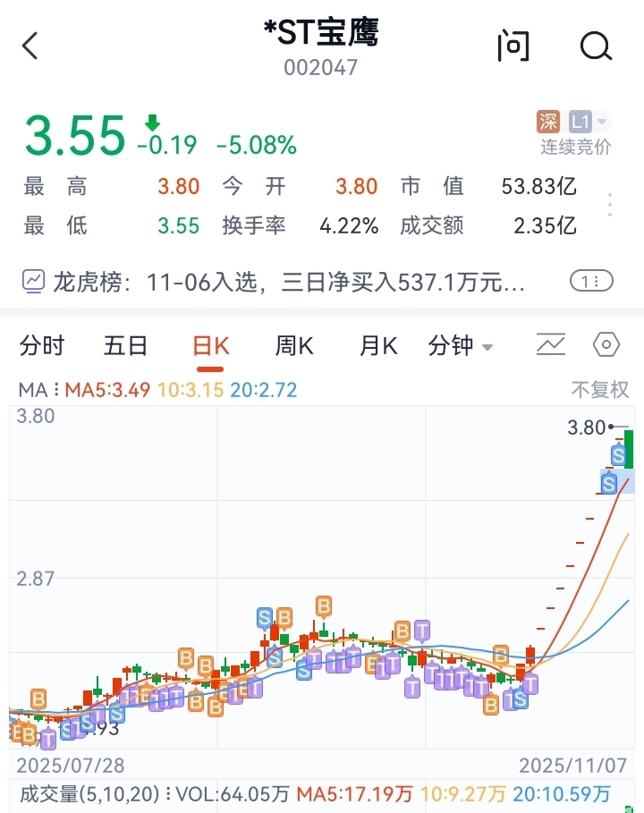Tap the top S sell marker near 3.80

[617, 455]
